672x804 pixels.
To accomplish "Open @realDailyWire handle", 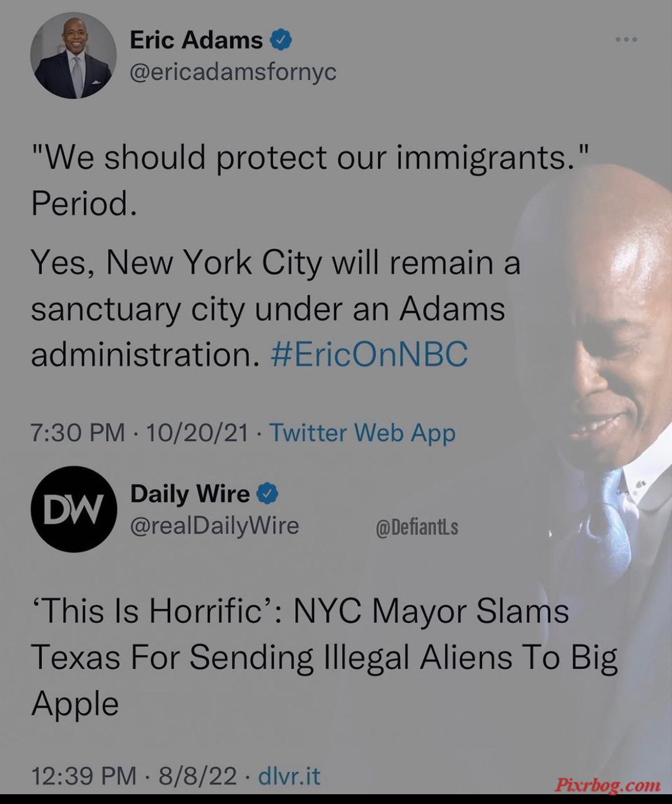I will pos(215,526).
